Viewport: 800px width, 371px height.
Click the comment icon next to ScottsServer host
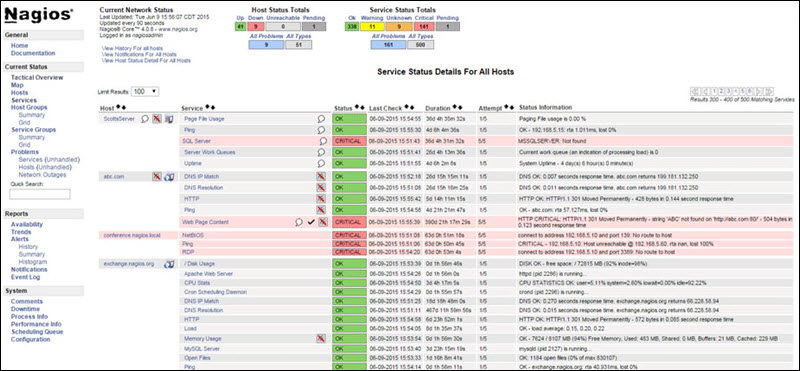click(x=145, y=118)
